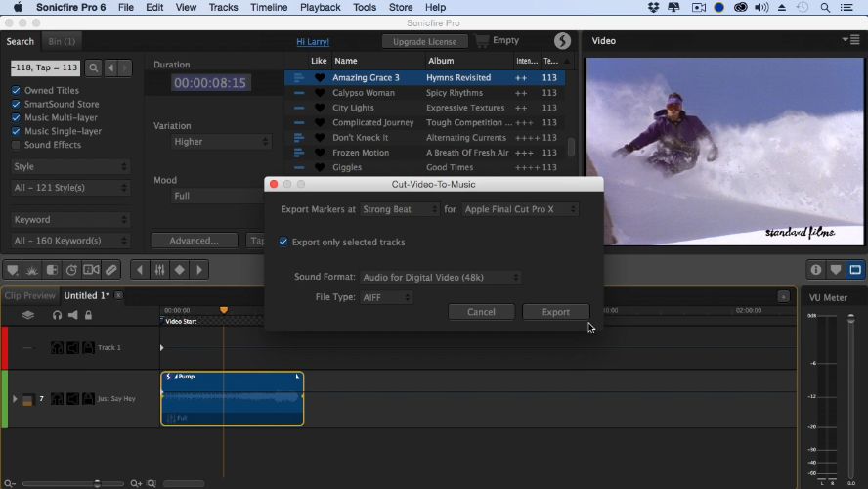Open the AIFF file type dropdown
The width and height of the screenshot is (868, 489).
click(386, 297)
